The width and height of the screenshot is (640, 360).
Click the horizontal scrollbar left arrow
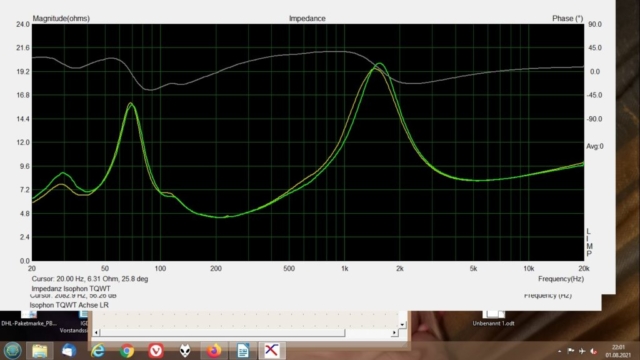96,333
